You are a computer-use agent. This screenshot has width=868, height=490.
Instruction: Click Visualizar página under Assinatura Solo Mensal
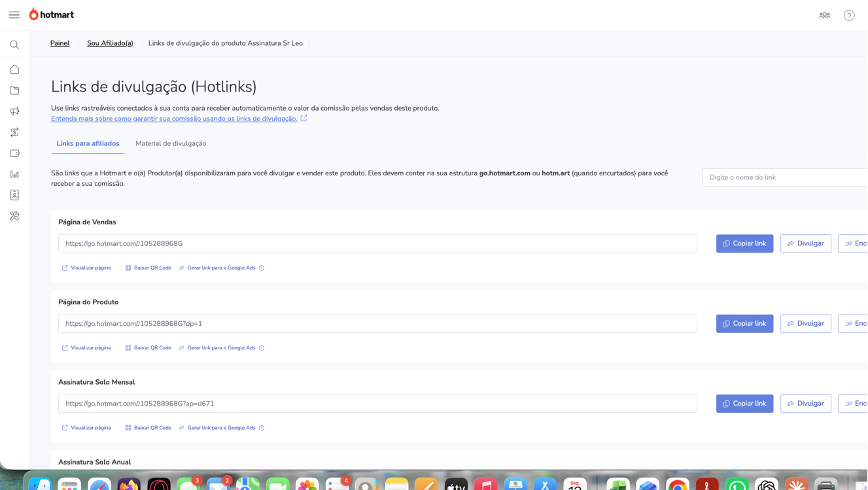(x=86, y=428)
